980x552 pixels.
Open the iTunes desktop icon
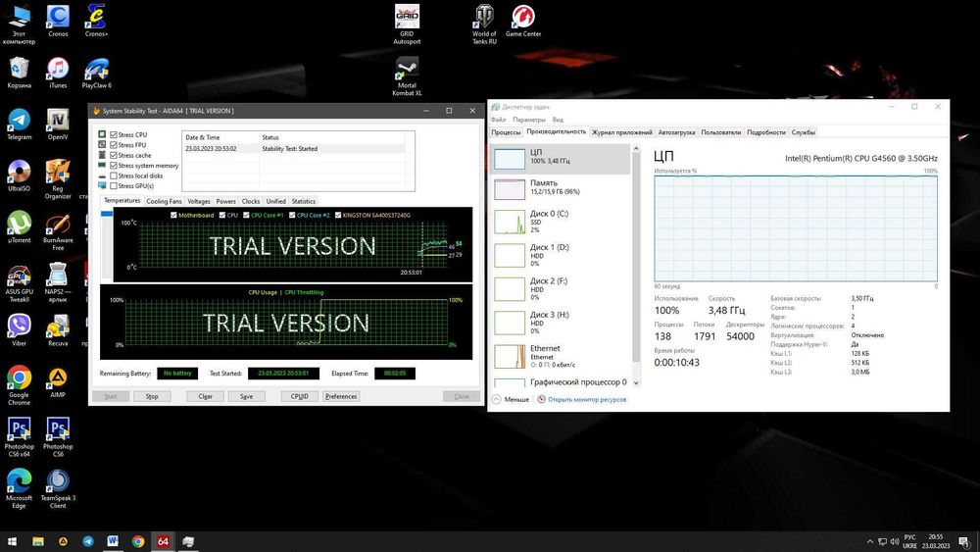point(58,73)
